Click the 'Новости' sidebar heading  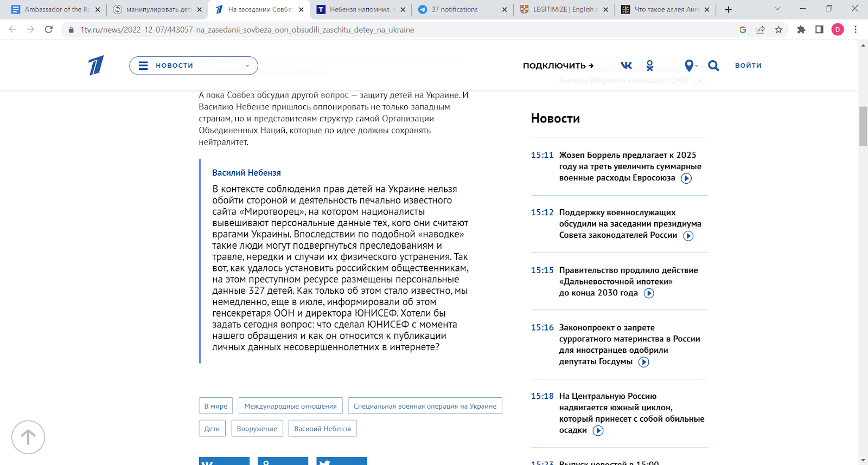pyautogui.click(x=555, y=119)
